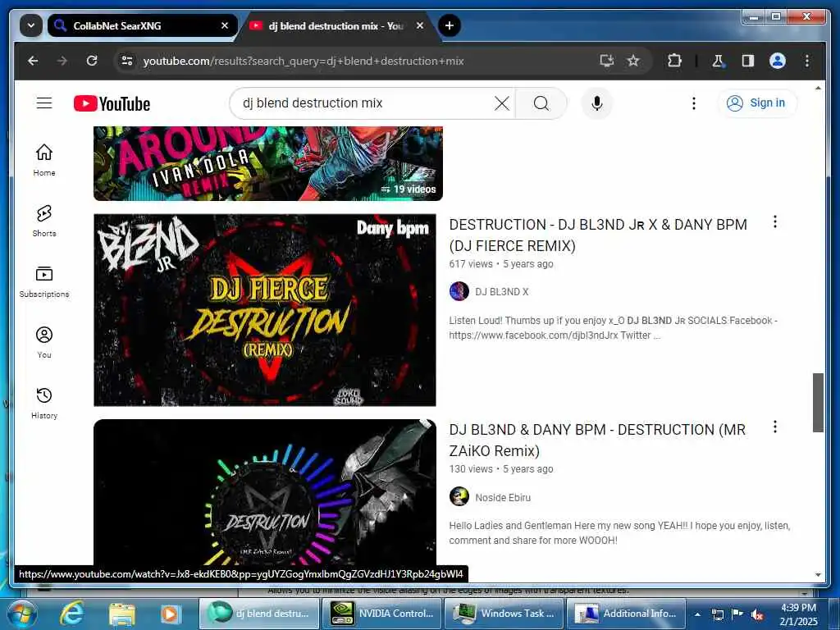The width and height of the screenshot is (840, 630).
Task: Run the search with the magnifier button
Action: click(541, 103)
